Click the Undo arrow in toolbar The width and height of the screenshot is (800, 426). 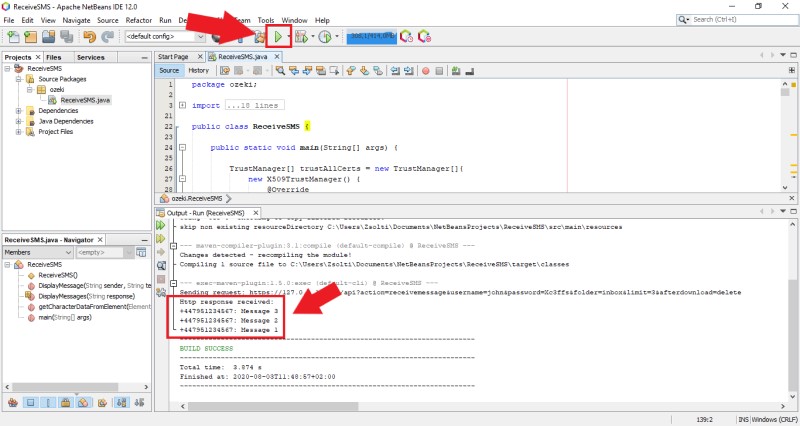[x=90, y=37]
